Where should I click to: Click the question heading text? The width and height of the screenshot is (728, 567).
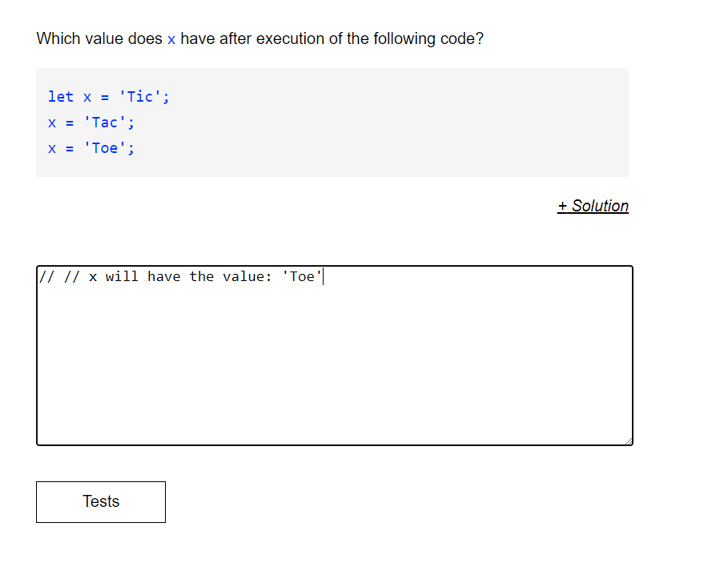(x=260, y=38)
